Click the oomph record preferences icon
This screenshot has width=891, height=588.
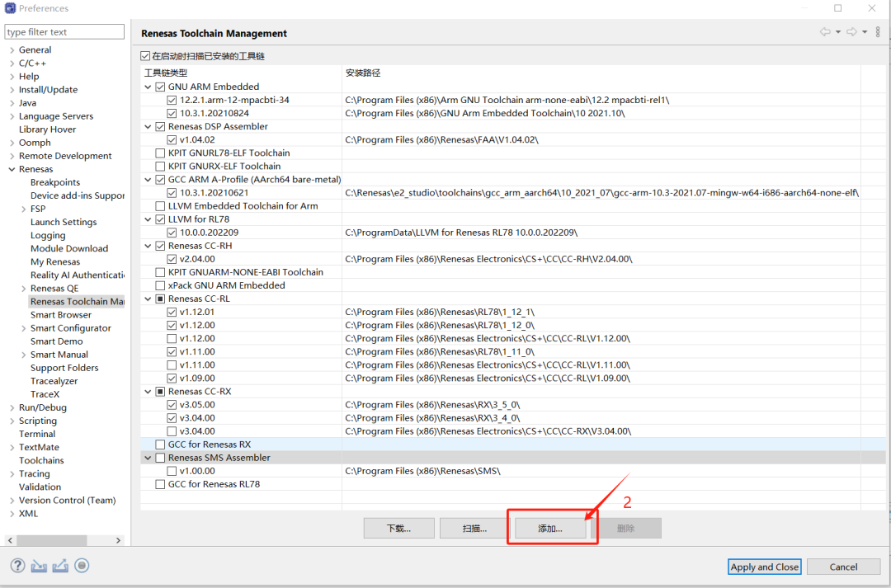82,566
